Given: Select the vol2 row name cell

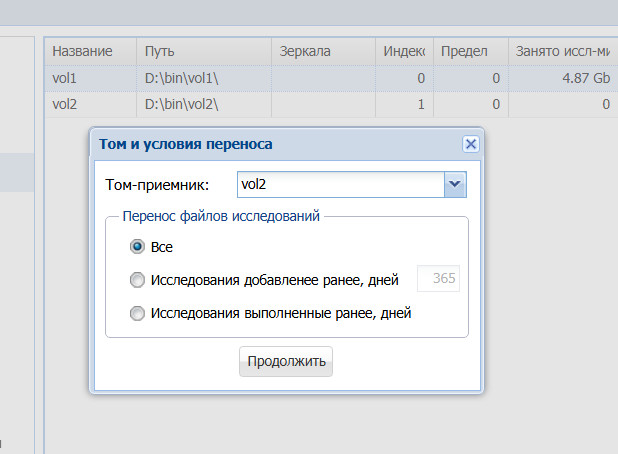Looking at the screenshot, I should pyautogui.click(x=90, y=104).
